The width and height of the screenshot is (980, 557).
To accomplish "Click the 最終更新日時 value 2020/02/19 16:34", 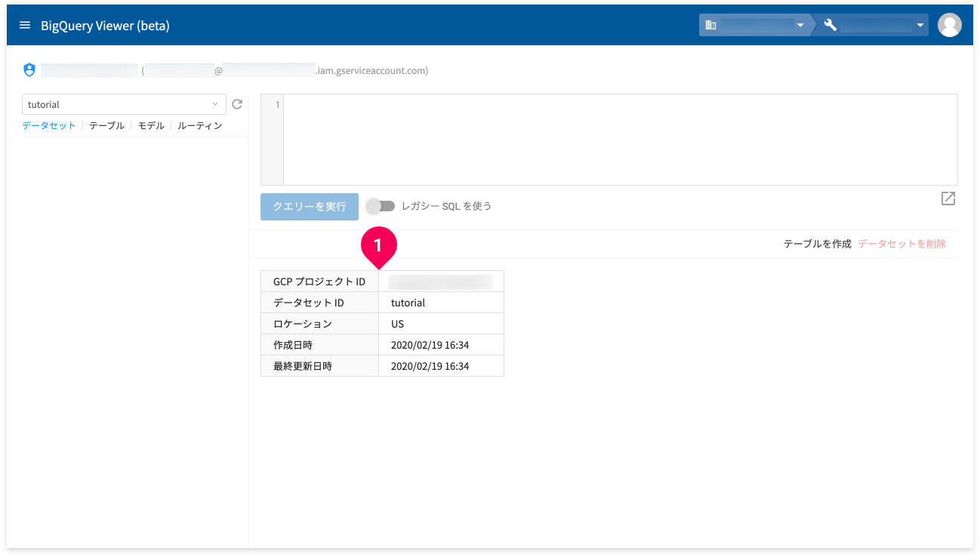I will [x=430, y=366].
